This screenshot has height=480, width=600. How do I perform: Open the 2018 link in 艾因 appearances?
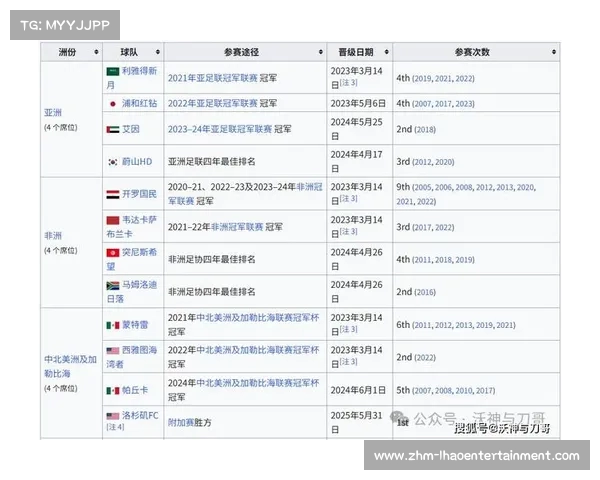point(425,130)
